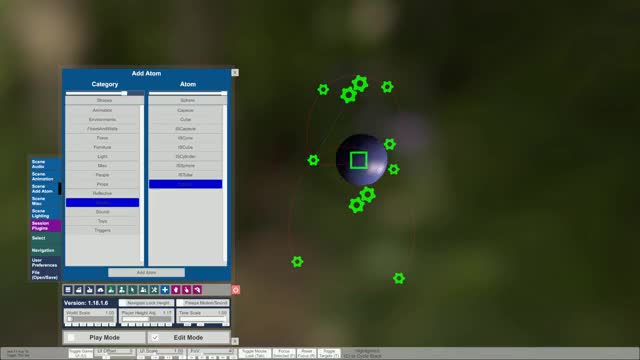Viewport: 640px width, 360px height.
Task: Click the green gear directly left of the sphere
Action: pyautogui.click(x=313, y=160)
